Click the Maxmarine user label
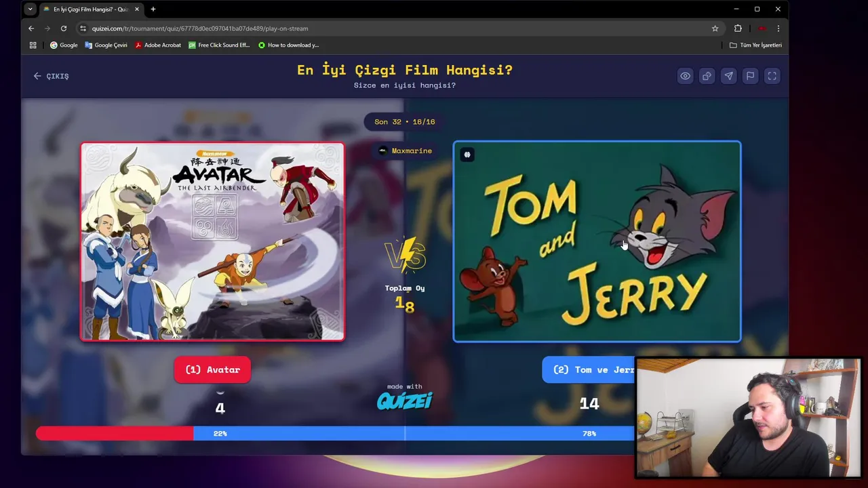This screenshot has height=488, width=868. point(406,150)
